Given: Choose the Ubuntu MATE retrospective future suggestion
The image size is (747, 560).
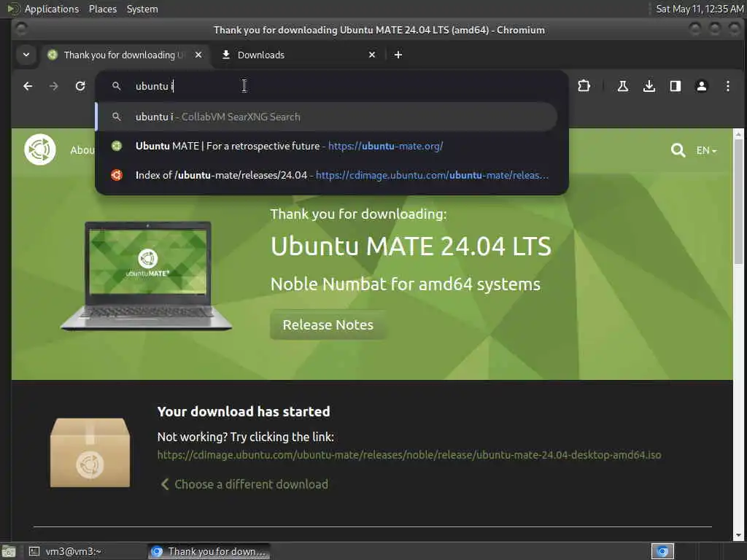Looking at the screenshot, I should pyautogui.click(x=326, y=146).
